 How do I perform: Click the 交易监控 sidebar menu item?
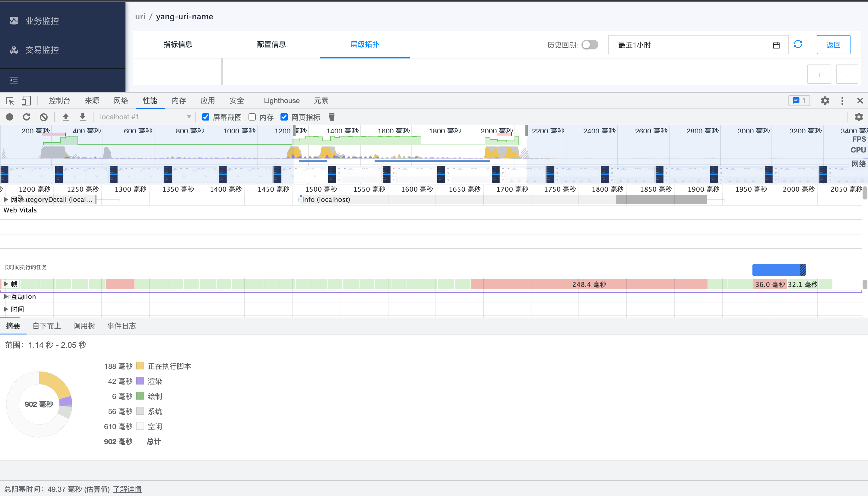(x=63, y=50)
